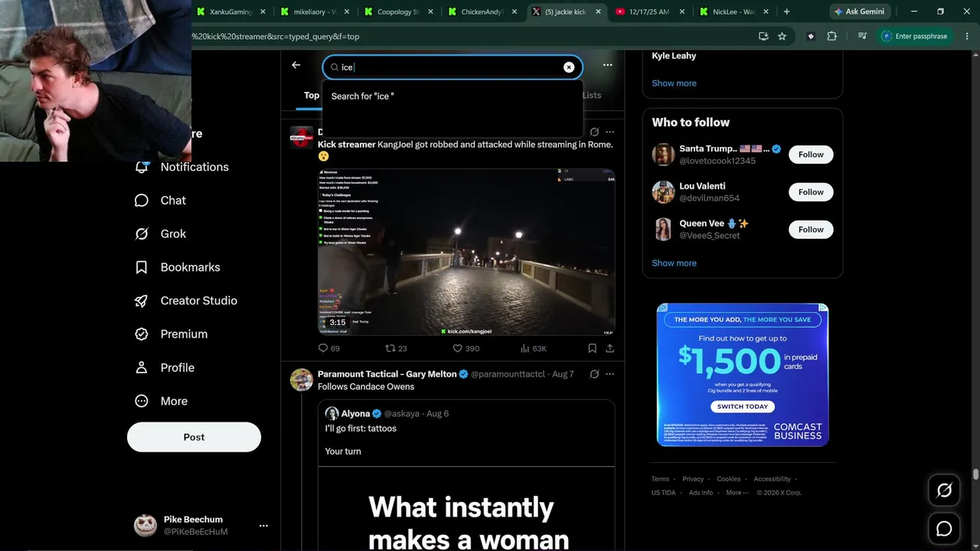Show more in Who to follow
The height and width of the screenshot is (551, 980).
pyautogui.click(x=674, y=263)
